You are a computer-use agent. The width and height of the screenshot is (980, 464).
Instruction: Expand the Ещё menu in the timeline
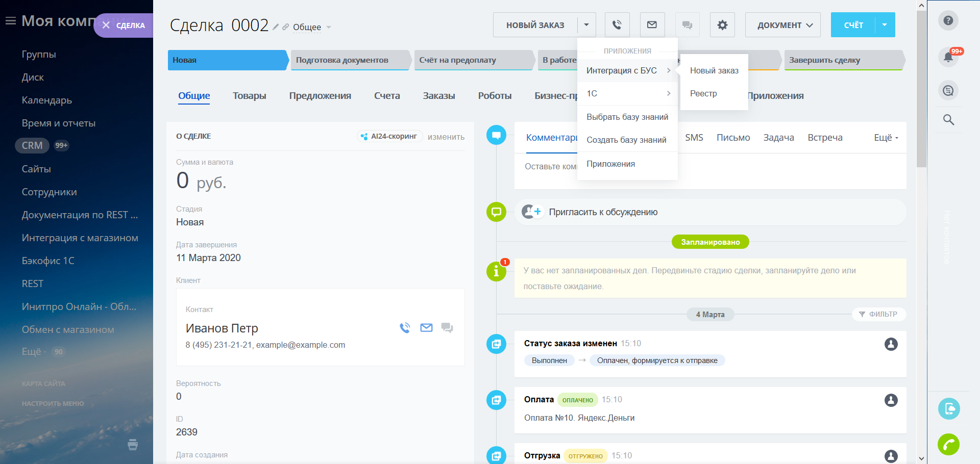[886, 138]
